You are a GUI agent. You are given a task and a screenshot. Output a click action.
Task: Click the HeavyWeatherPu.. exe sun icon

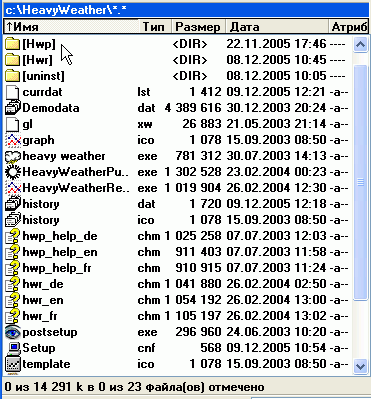click(13, 172)
